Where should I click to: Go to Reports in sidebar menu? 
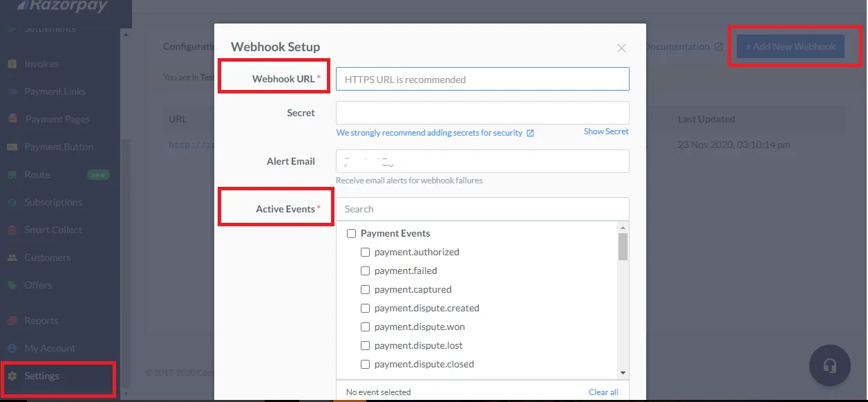click(41, 320)
